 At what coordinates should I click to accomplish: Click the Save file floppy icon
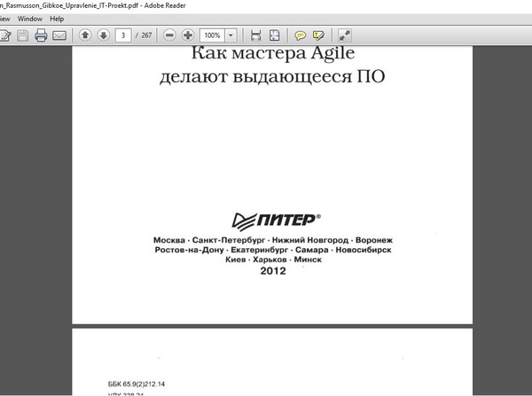click(22, 35)
